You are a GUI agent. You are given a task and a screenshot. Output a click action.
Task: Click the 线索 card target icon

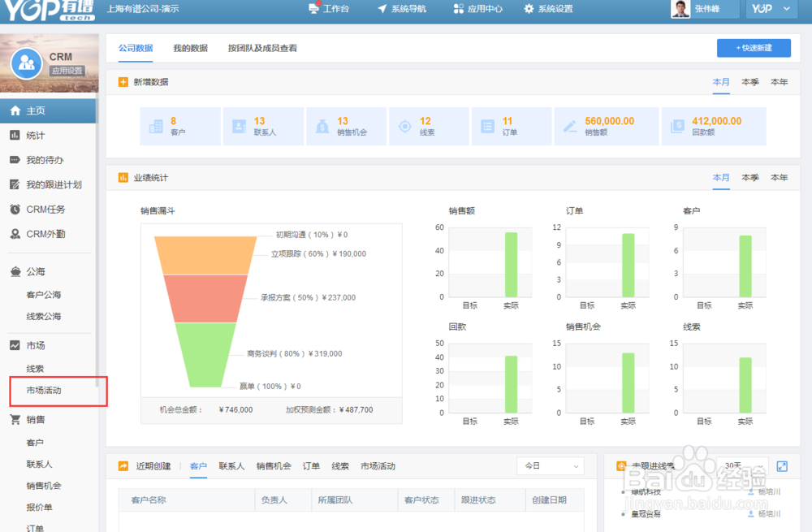(x=405, y=127)
